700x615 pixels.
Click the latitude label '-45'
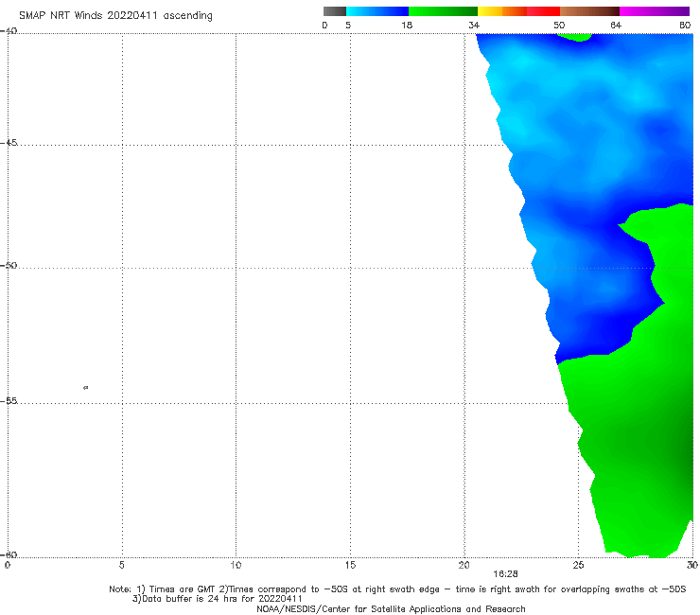(x=9, y=143)
